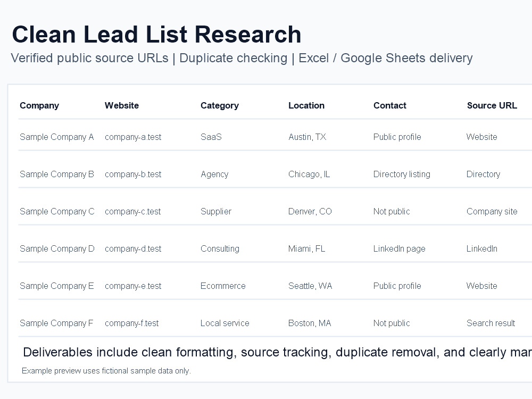Select the Contact column header
The height and width of the screenshot is (399, 532).
point(390,105)
